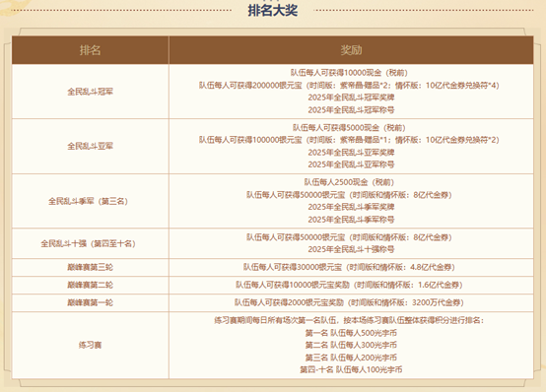Select the 练习赛 row label
546x392 pixels.
pos(91,346)
